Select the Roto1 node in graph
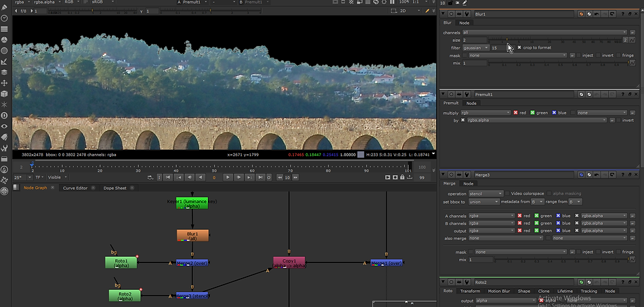This screenshot has height=307, width=644. click(121, 263)
